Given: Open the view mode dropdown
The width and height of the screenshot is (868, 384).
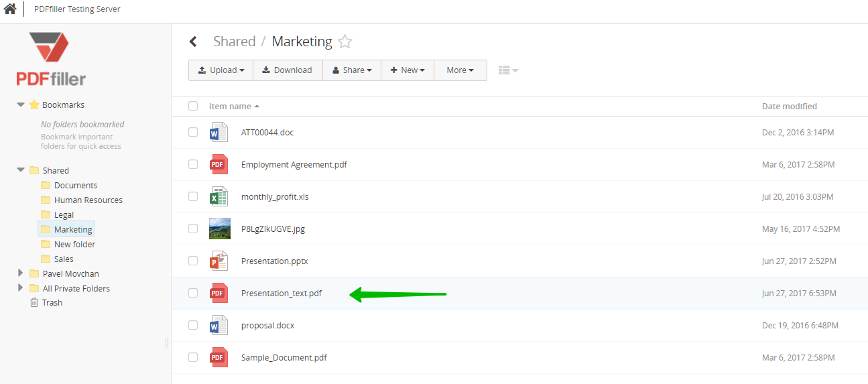Looking at the screenshot, I should (x=508, y=70).
